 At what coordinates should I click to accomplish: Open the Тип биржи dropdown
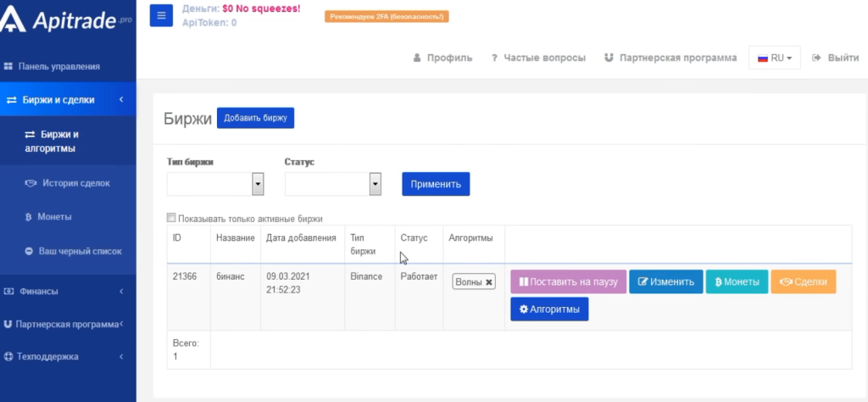[x=215, y=184]
